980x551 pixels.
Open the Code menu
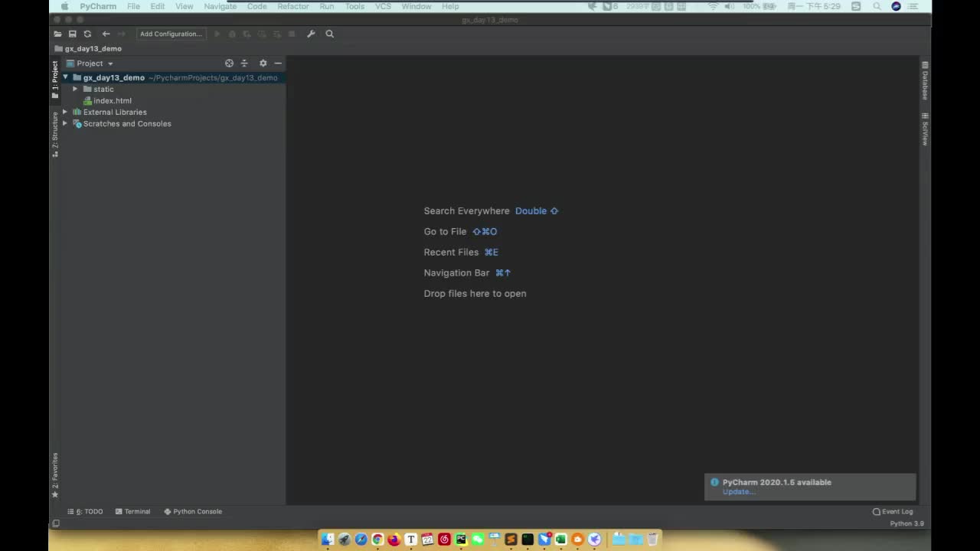(257, 6)
